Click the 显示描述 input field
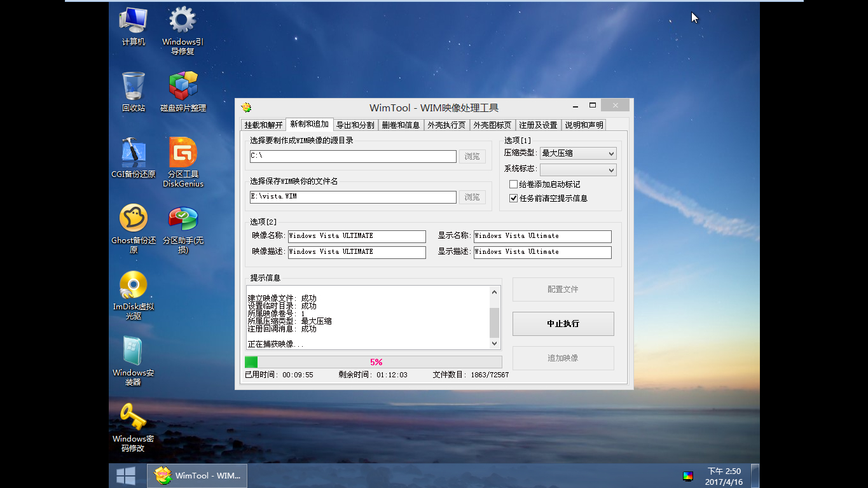868x488 pixels. click(542, 252)
